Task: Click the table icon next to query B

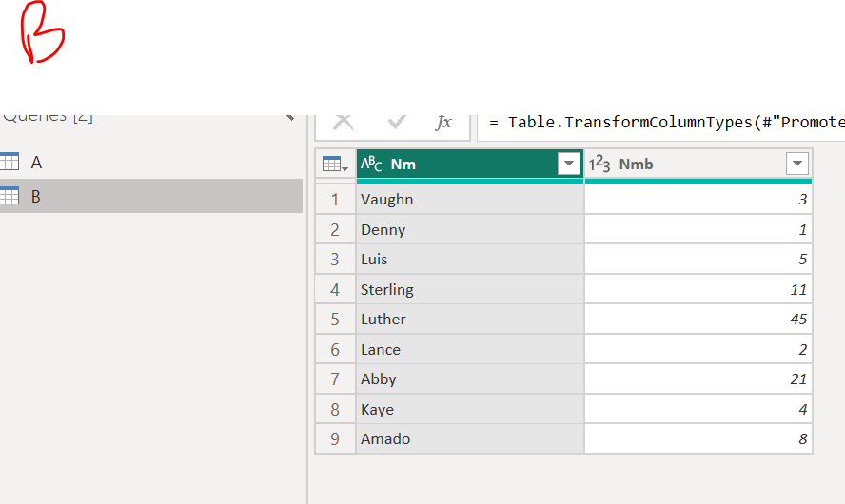Action: coord(10,196)
